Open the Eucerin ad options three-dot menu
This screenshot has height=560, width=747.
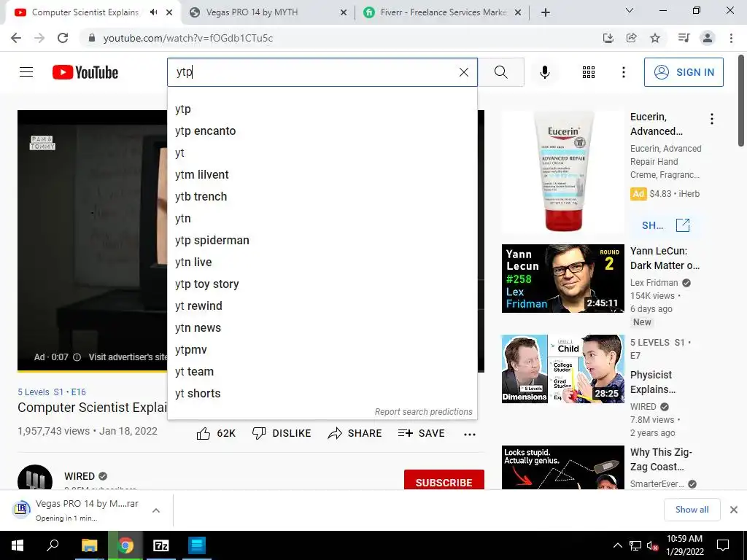point(712,119)
